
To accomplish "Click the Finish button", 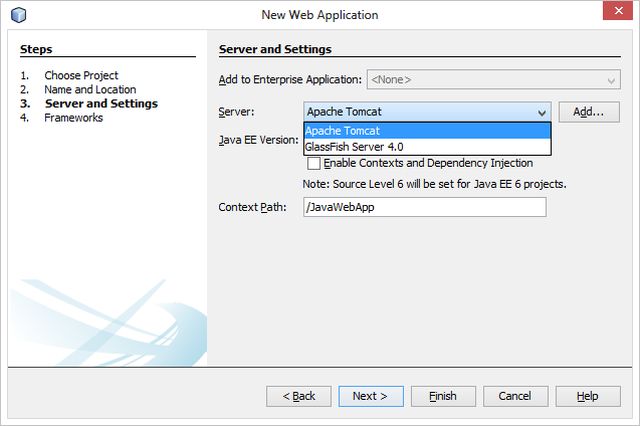I will tap(443, 396).
